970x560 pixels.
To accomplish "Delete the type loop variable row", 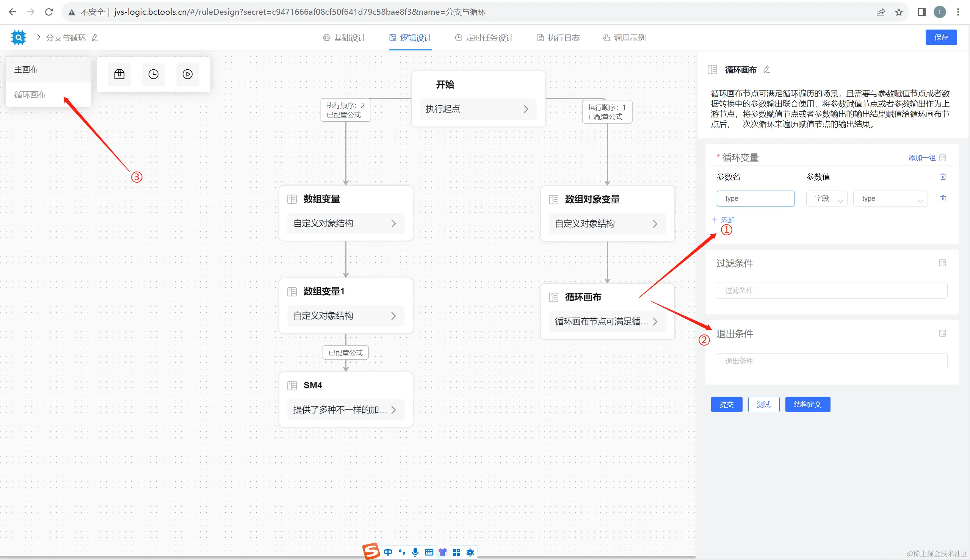I will [943, 199].
